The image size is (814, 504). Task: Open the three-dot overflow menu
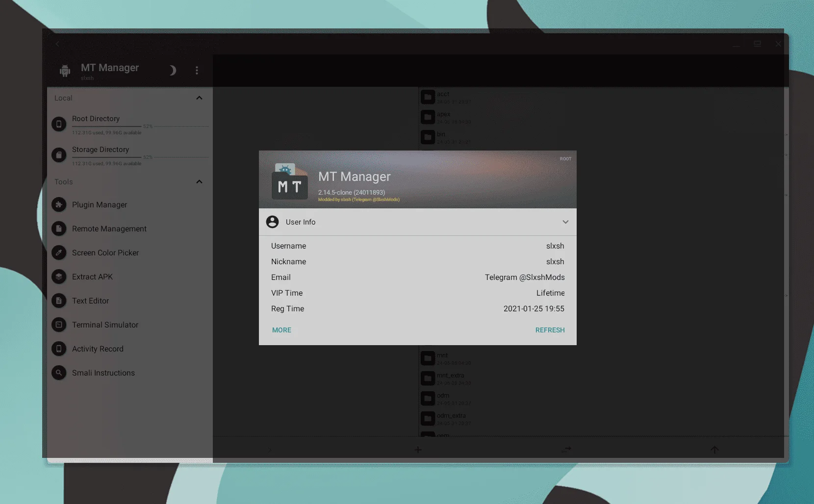point(197,71)
